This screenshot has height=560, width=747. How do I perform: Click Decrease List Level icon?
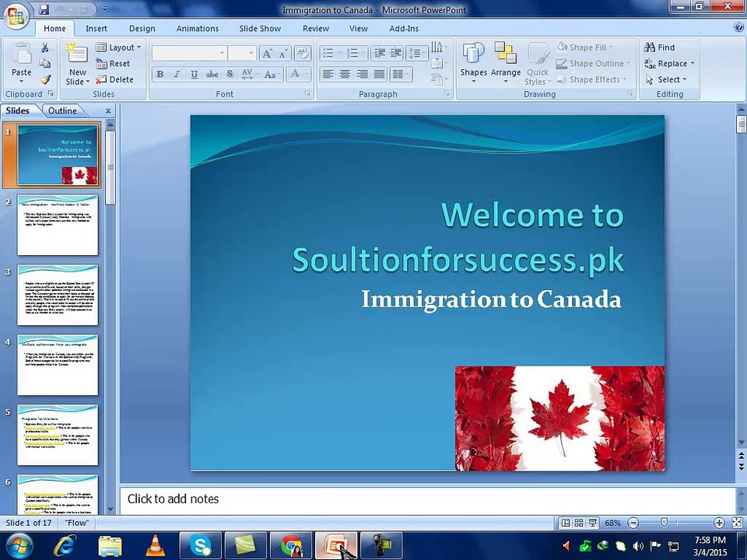tap(379, 53)
